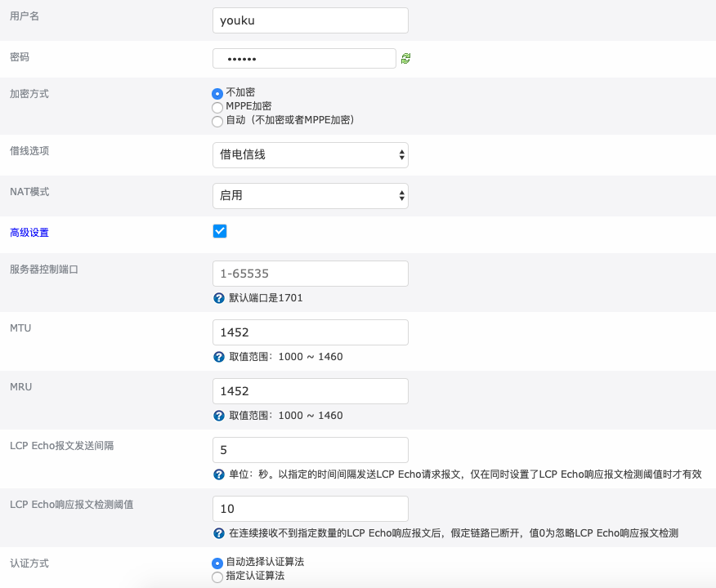
Task: Select 自动选择认证算法 radio button
Action: tap(217, 563)
